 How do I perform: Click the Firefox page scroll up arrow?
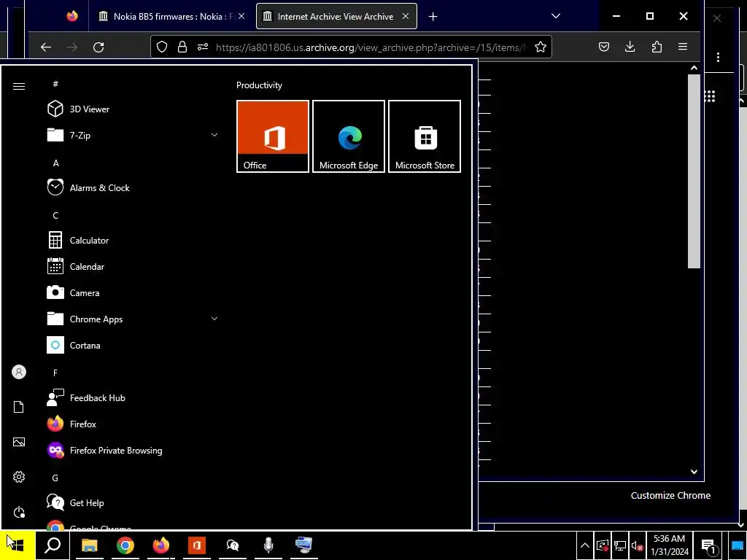(694, 68)
